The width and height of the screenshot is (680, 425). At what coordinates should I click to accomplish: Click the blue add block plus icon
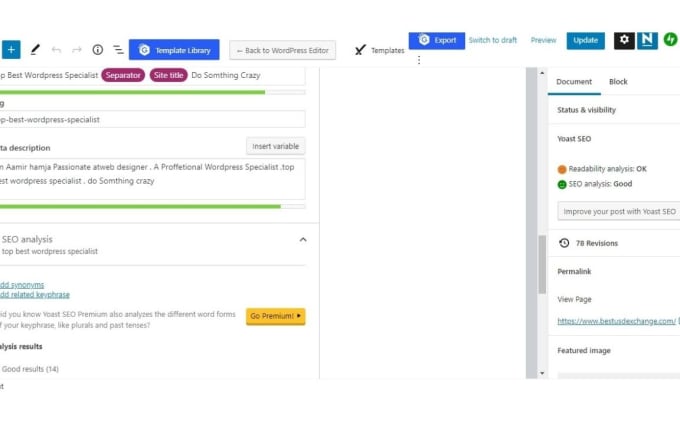tap(11, 50)
